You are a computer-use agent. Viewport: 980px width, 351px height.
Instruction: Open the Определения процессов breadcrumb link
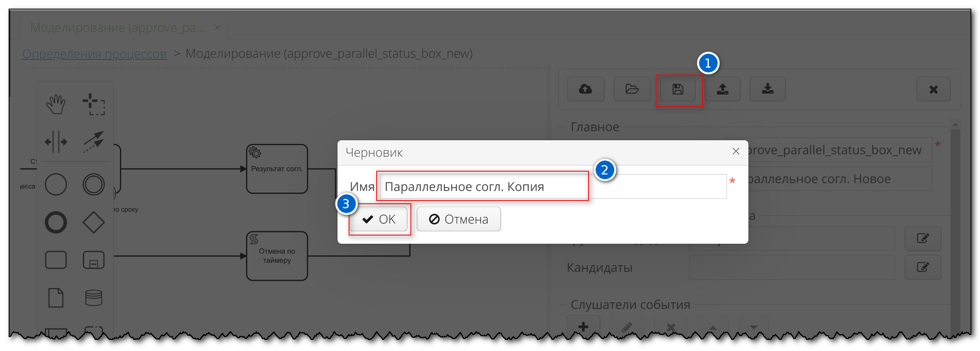[94, 54]
